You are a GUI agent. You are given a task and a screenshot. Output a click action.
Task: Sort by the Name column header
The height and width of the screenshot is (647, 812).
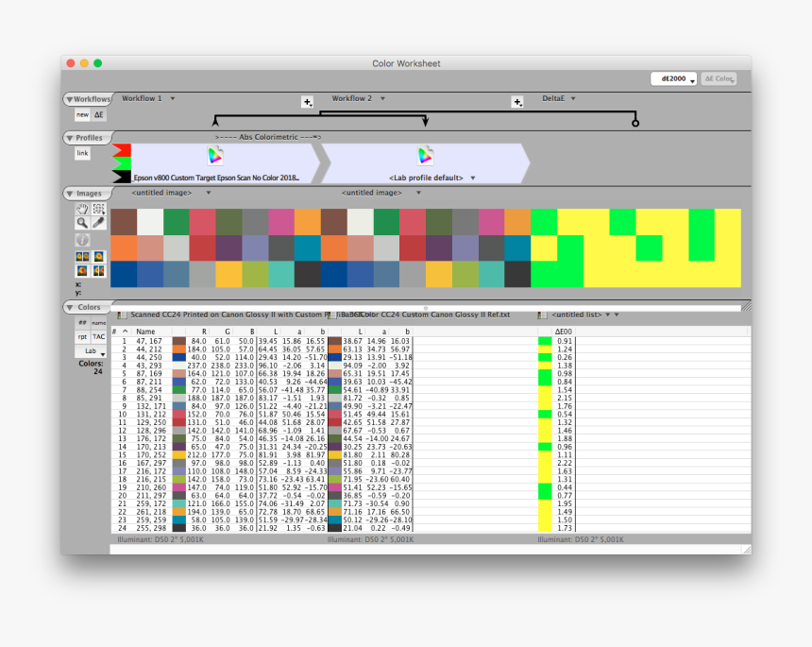145,332
